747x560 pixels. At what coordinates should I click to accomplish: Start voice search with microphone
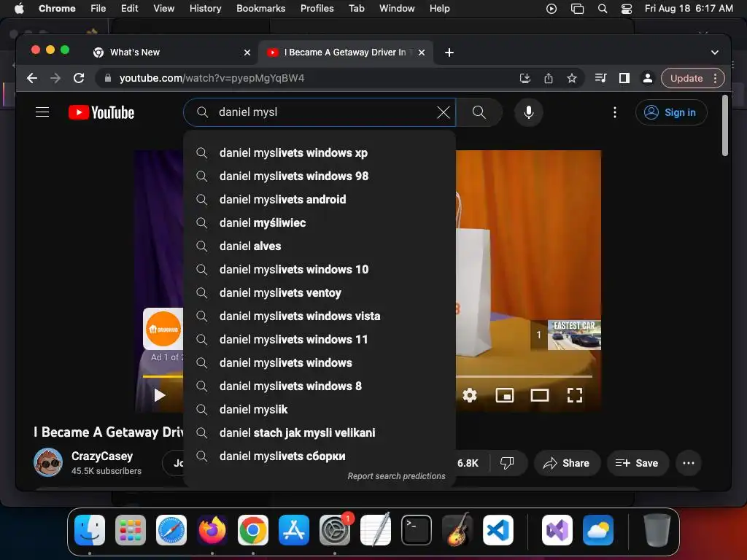(x=528, y=112)
